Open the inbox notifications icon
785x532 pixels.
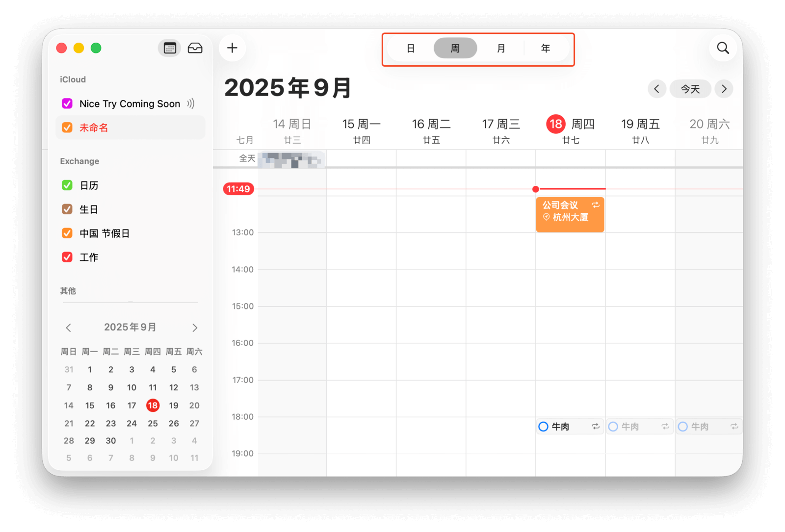point(195,48)
